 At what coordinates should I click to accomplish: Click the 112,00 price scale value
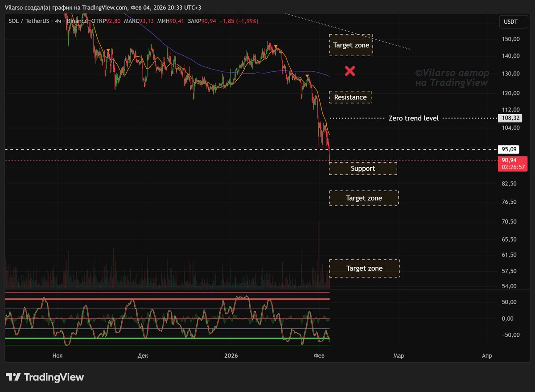[510, 110]
